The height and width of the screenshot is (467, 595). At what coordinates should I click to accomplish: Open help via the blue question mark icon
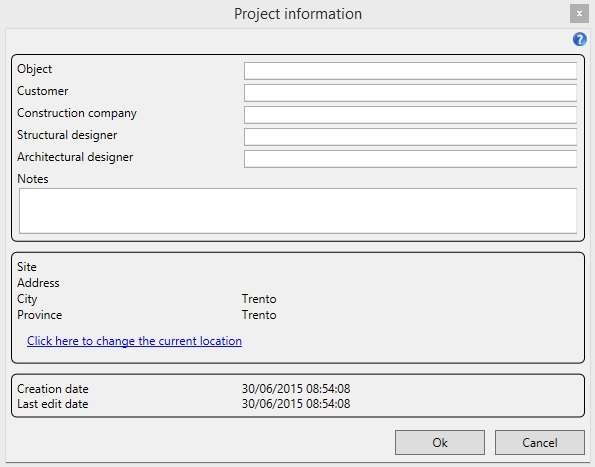[579, 39]
